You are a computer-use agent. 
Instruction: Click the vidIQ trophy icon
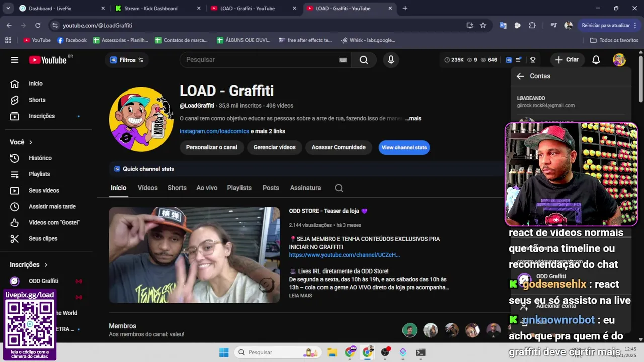533,60
